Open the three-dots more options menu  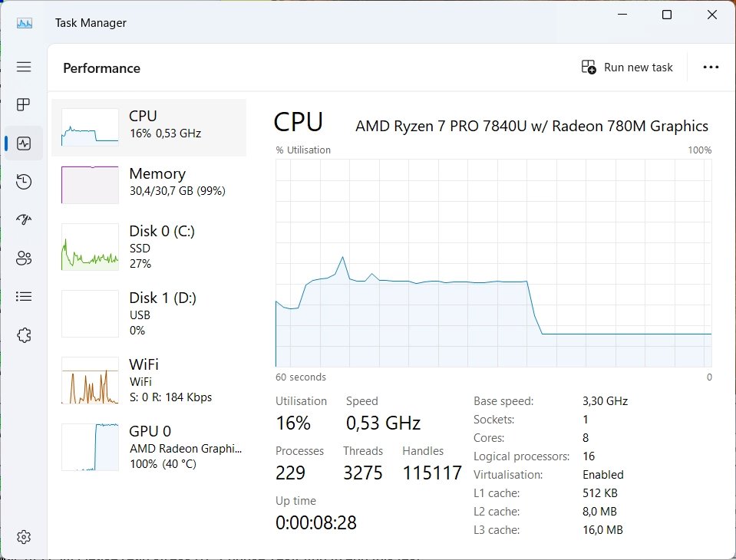pyautogui.click(x=711, y=68)
